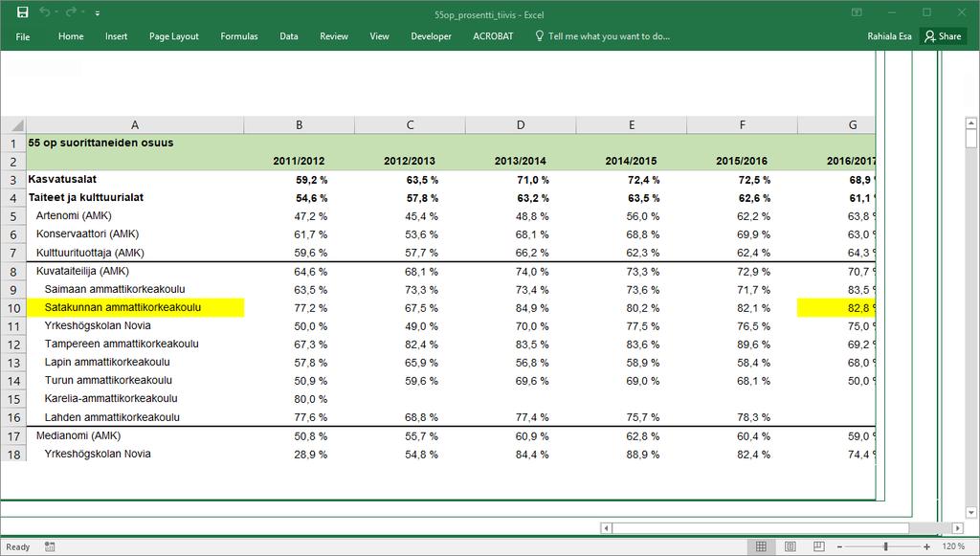The image size is (980, 556).
Task: Click the 2011/2012 header cell
Action: coord(300,161)
